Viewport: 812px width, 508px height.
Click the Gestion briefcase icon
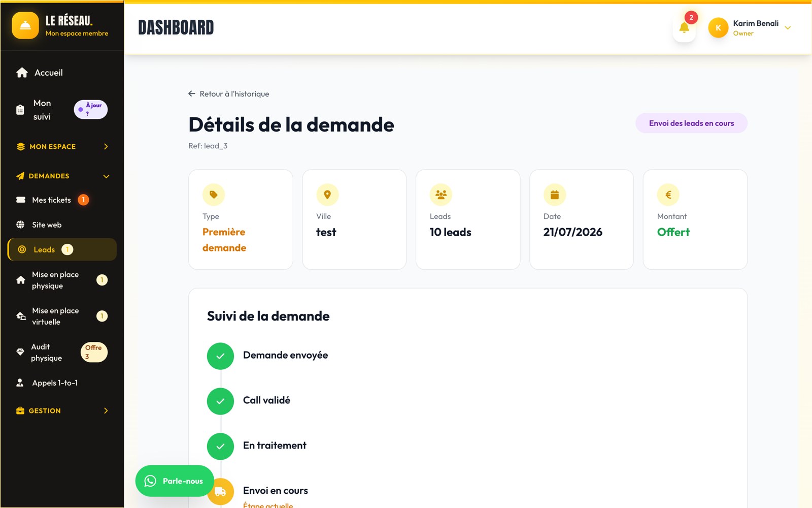tap(20, 410)
